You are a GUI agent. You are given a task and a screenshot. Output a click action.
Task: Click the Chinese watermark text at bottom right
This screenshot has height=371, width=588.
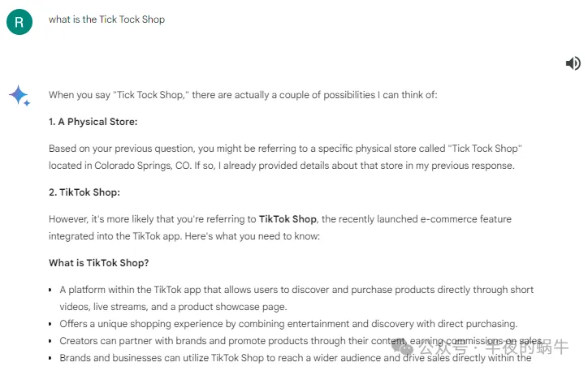pos(494,347)
